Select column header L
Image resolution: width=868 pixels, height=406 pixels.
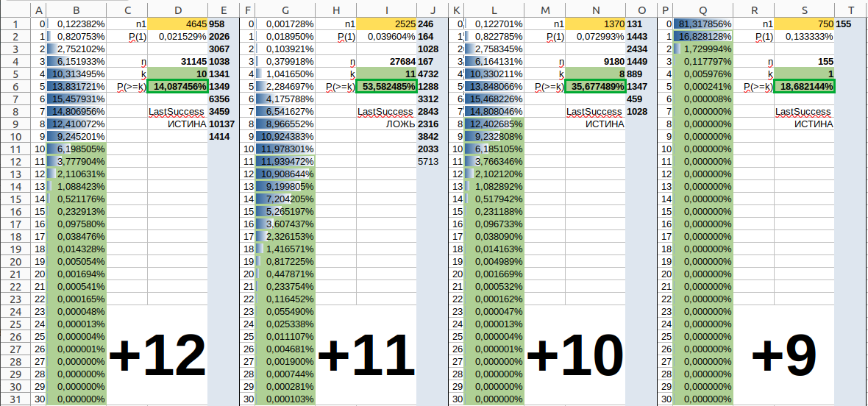tap(494, 10)
